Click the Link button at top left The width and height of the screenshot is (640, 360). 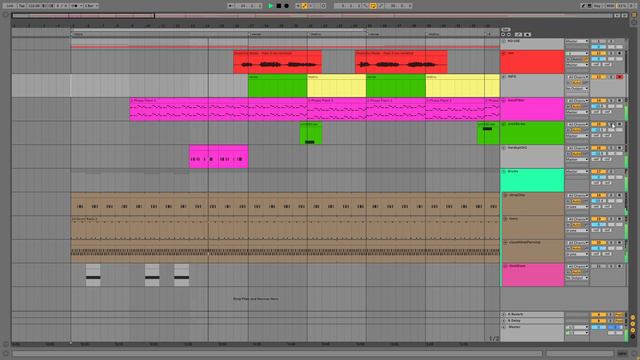click(x=9, y=6)
